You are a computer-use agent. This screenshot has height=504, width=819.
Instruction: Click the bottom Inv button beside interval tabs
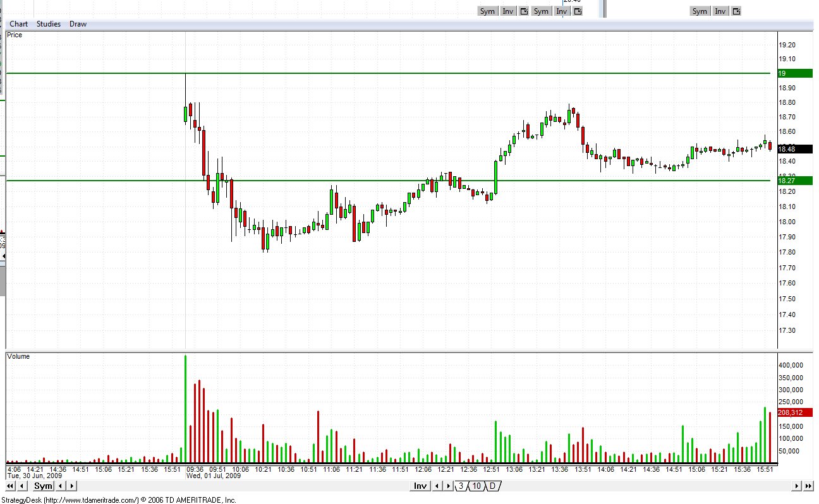pos(420,486)
